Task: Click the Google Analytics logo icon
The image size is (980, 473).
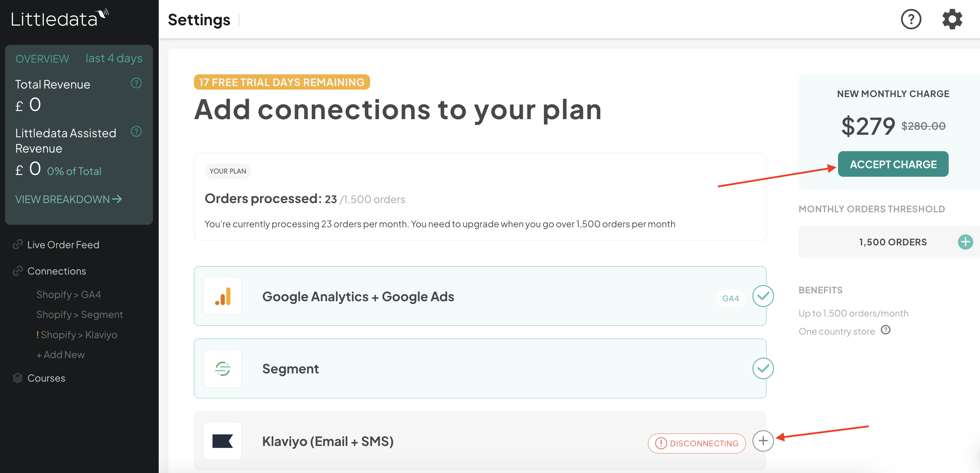Action: [222, 296]
